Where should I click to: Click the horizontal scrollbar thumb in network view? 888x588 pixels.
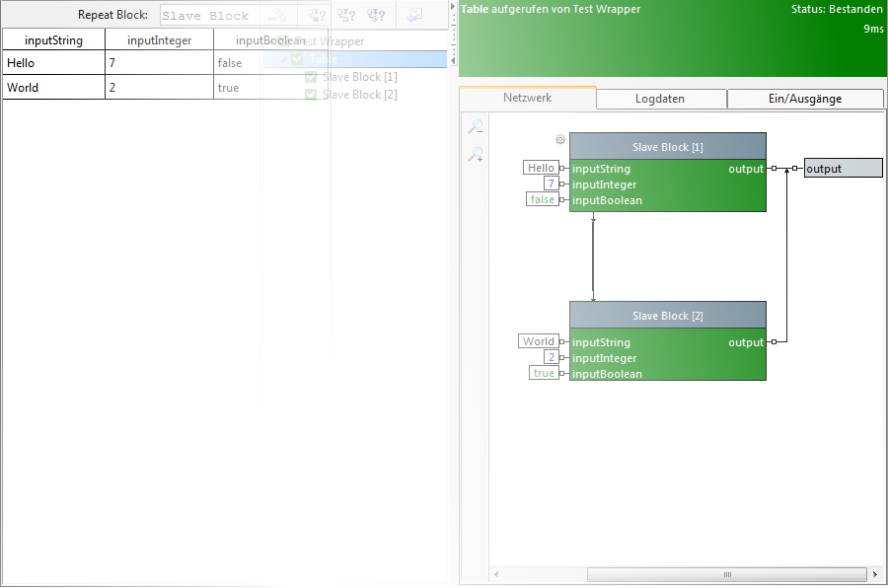click(x=726, y=574)
